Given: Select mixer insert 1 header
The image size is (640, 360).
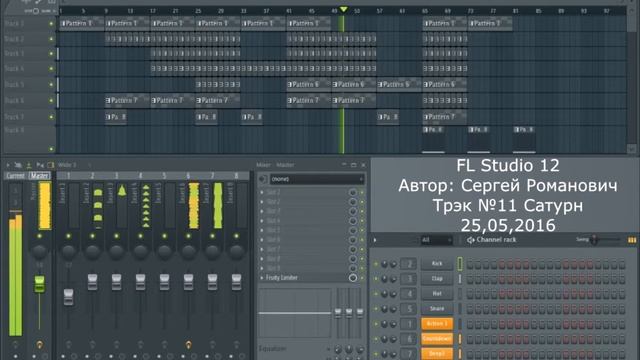Looking at the screenshot, I should click(69, 176).
